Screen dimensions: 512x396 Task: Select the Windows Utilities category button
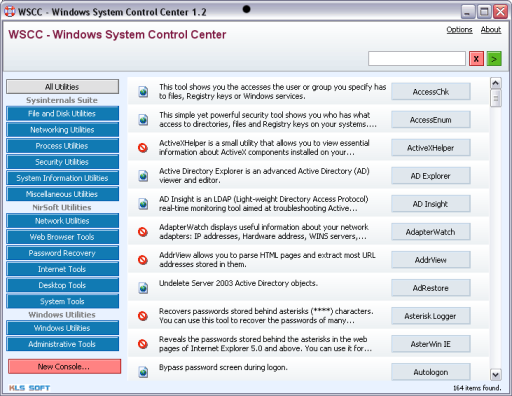click(x=62, y=328)
